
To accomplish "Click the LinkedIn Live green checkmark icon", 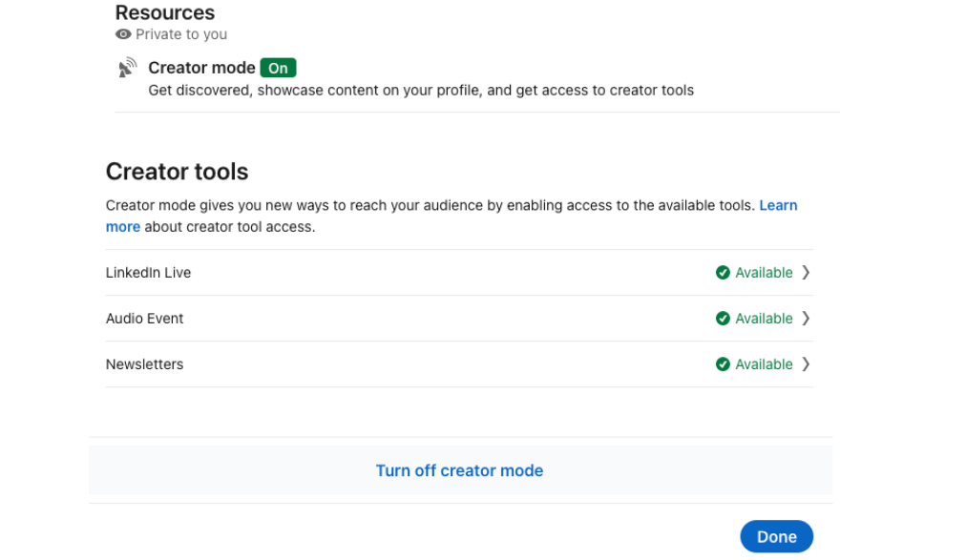I will 723,273.
